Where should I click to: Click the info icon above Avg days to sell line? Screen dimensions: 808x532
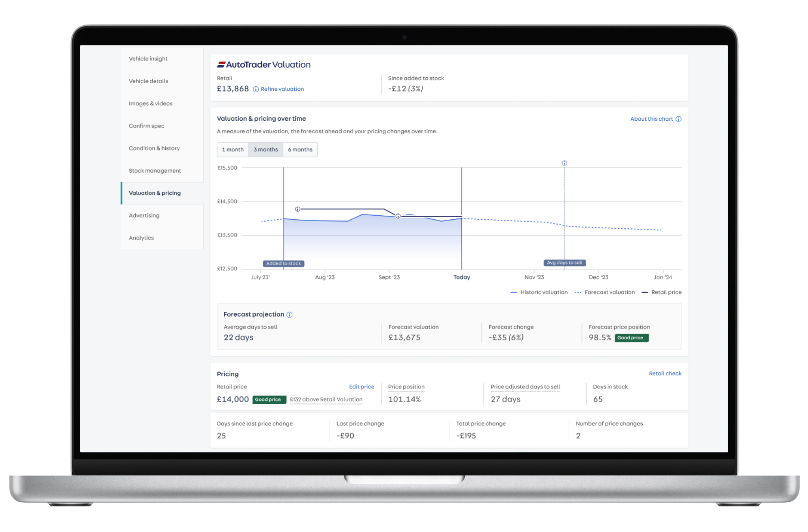[x=564, y=163]
